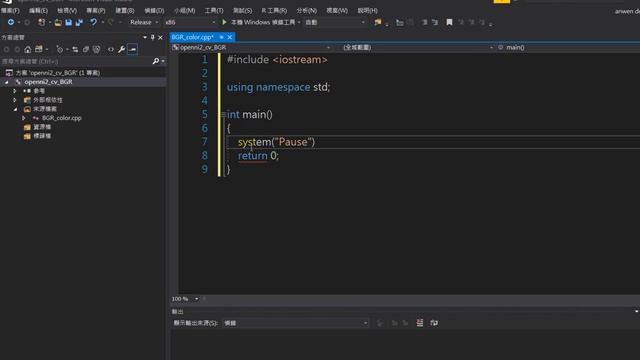Collapse main() with the outlining toggle
This screenshot has width=640, height=360.
tap(223, 115)
